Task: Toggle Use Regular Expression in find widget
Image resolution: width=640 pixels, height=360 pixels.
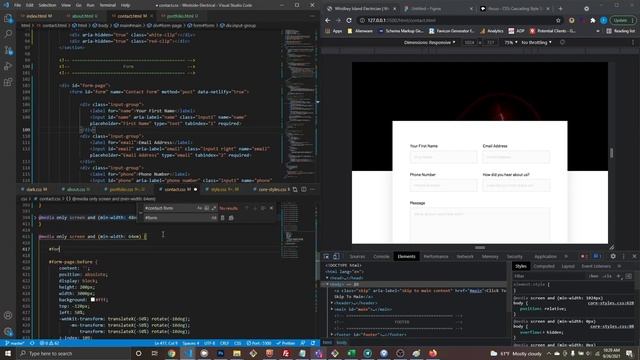Action: click(x=213, y=208)
